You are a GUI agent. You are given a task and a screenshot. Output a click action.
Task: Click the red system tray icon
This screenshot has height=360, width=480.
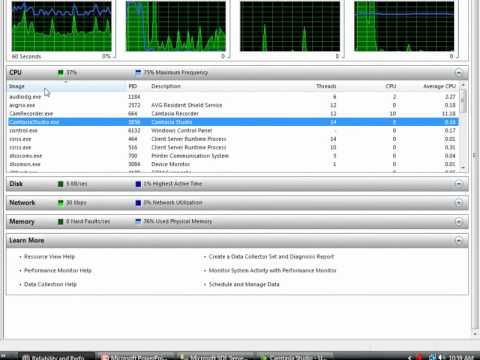(x=420, y=358)
